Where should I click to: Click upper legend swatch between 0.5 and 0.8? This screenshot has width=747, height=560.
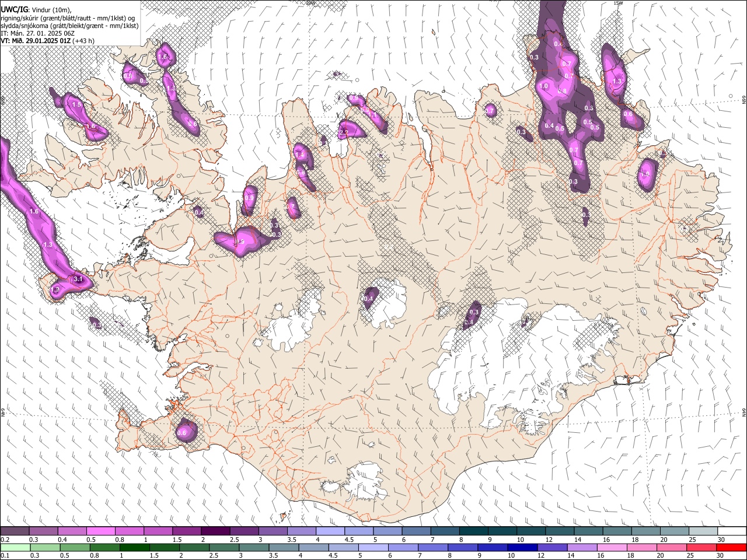pyautogui.click(x=100, y=531)
